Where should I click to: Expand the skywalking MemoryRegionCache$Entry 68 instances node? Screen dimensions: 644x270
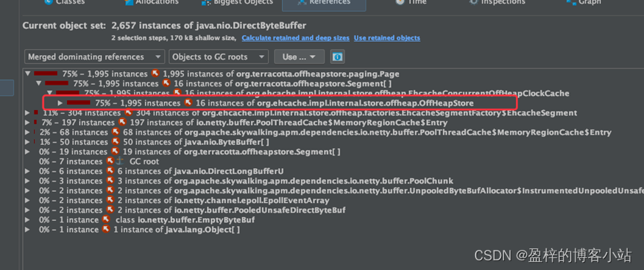[28, 132]
